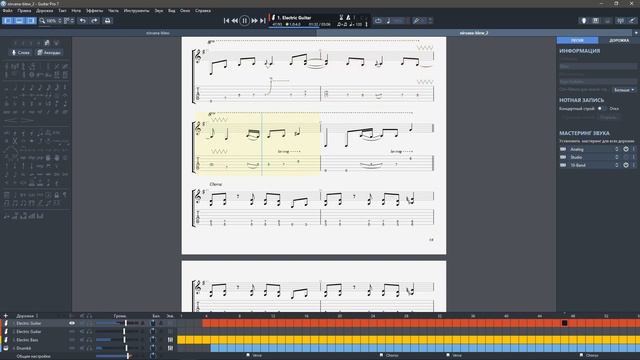Switch to the first nirvana-blew file tab

pos(158,33)
